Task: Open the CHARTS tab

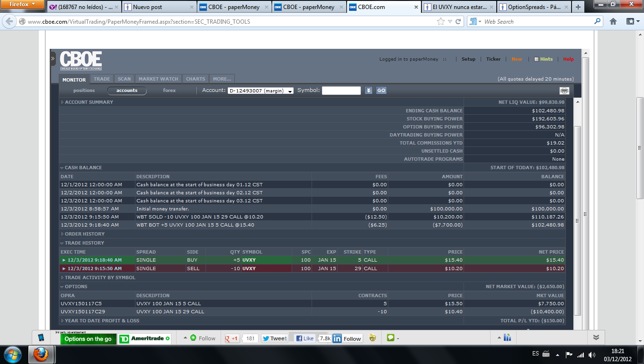Action: pos(196,79)
